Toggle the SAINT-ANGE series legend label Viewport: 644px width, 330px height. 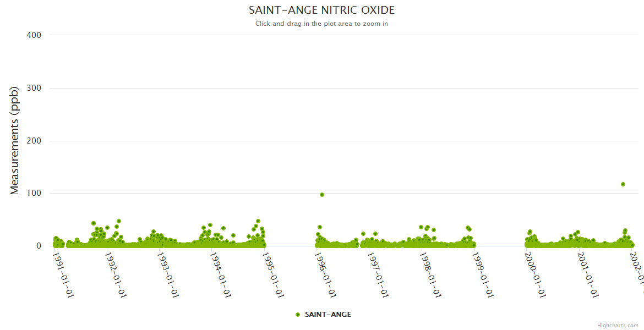pos(328,315)
